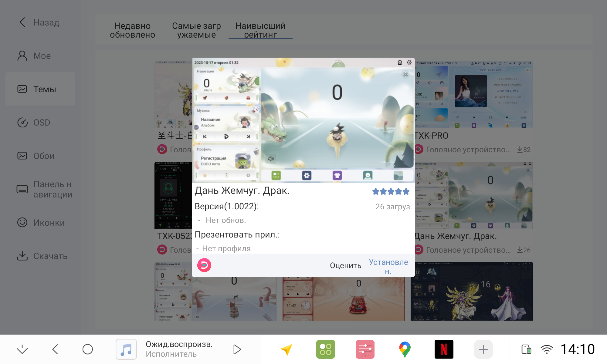
Task: Open the pink equalizer sliders app
Action: [x=365, y=349]
